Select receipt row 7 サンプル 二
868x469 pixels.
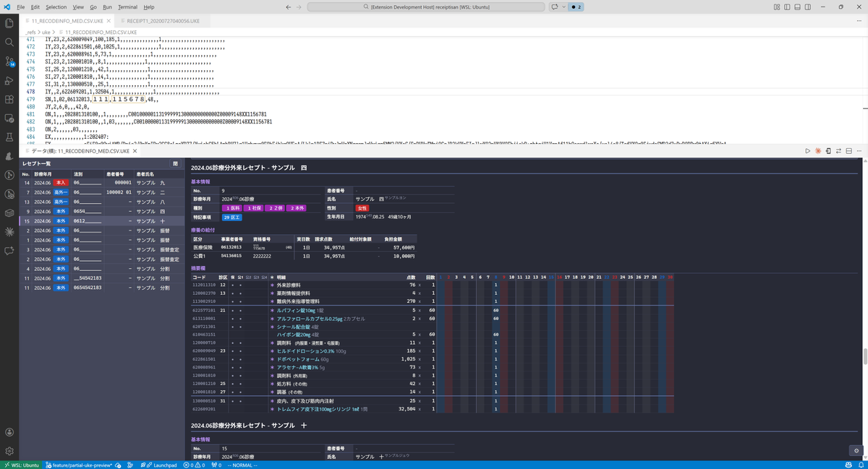point(100,192)
